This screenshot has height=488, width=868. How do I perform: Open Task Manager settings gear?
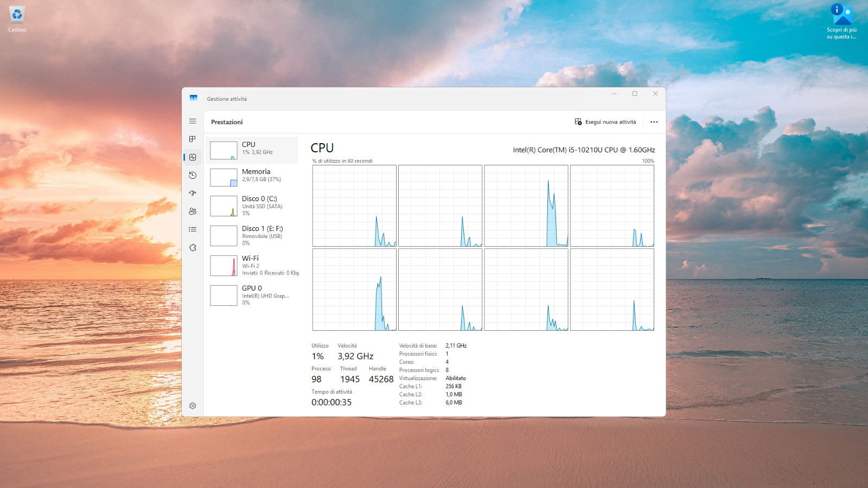(193, 406)
